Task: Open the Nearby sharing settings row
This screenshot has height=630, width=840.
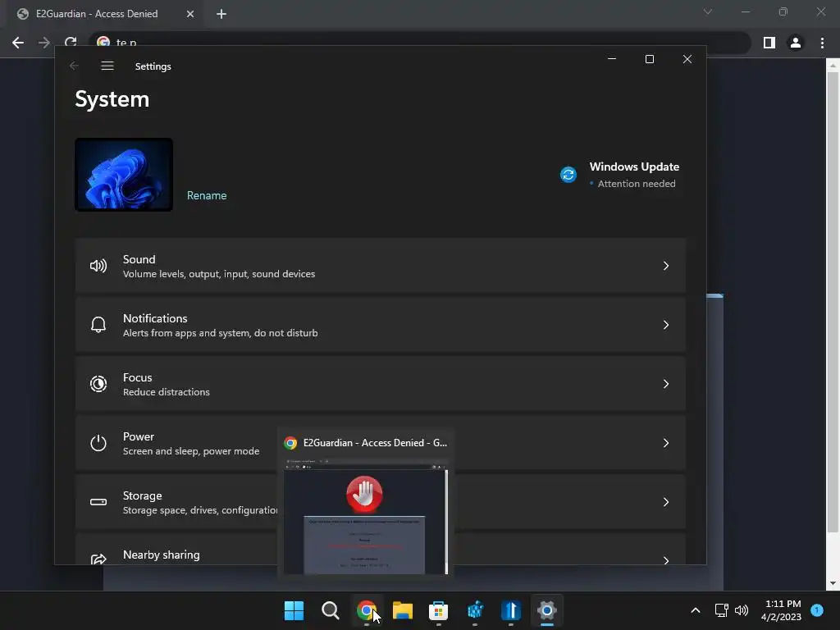Action: pos(381,549)
